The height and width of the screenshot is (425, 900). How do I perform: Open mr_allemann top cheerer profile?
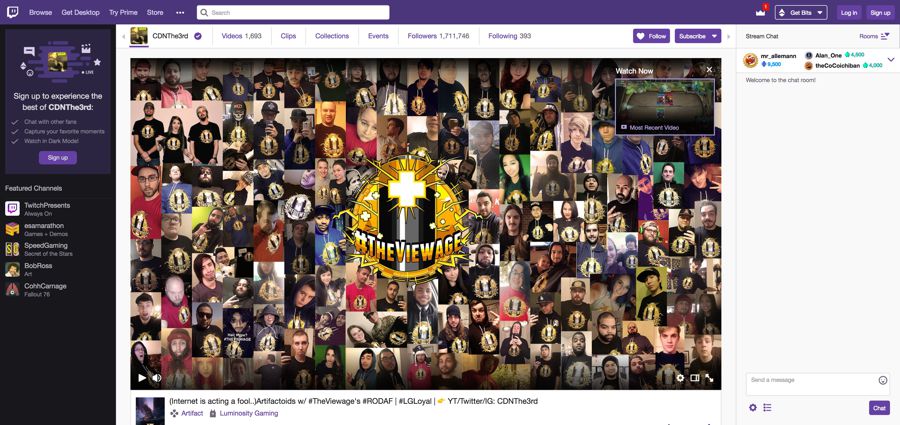click(769, 60)
